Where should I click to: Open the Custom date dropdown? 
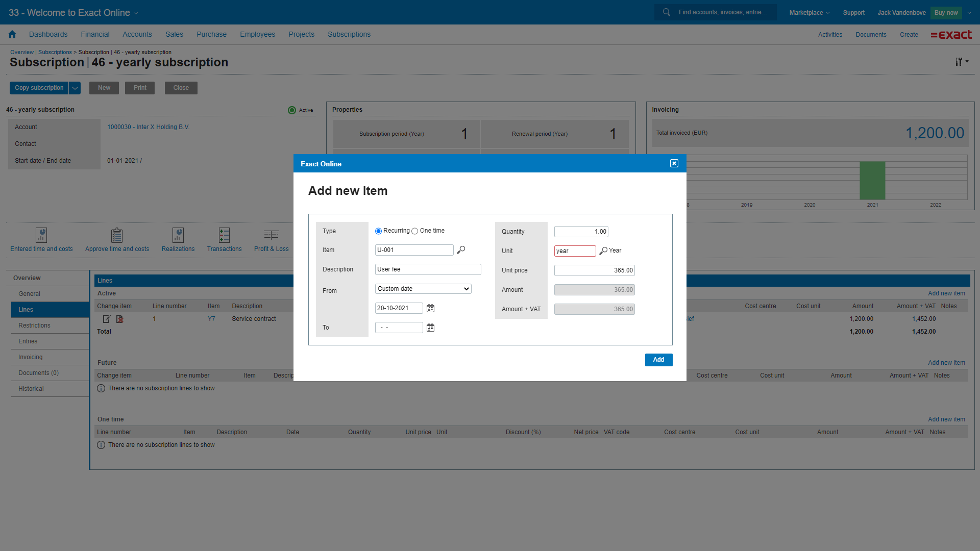pos(423,289)
